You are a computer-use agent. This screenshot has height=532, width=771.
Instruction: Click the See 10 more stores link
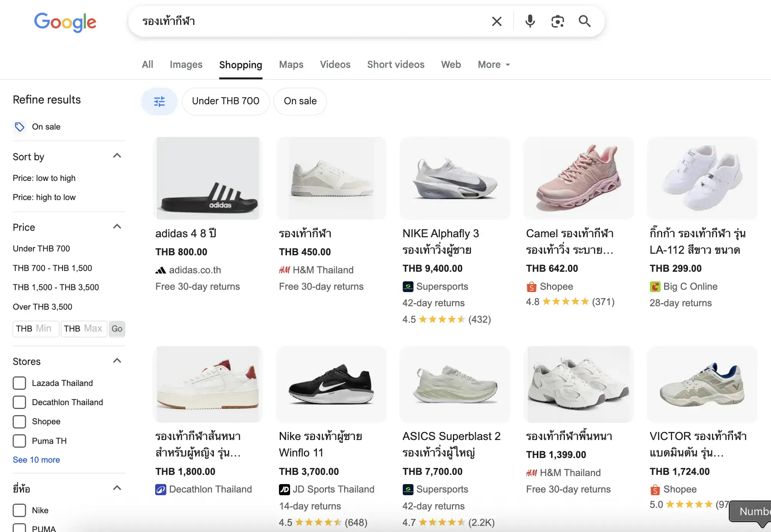tap(36, 460)
